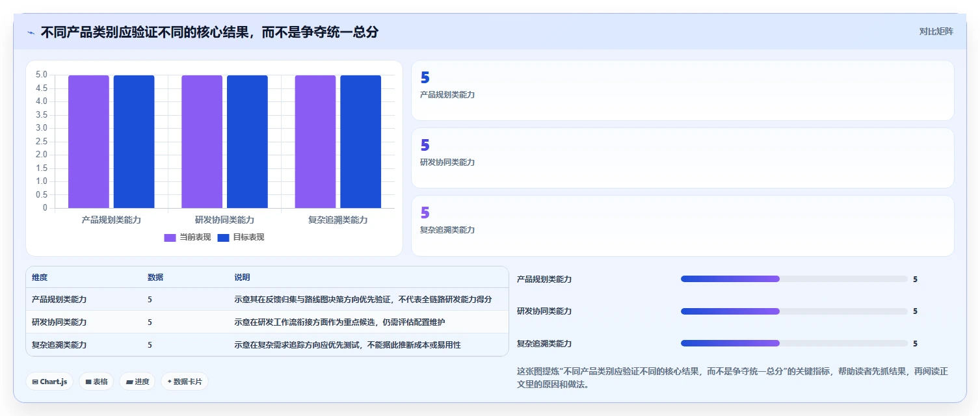Screen dimensions: 980x416
Task: Click the description starting 示意其在反馈归集
Action: click(363, 300)
